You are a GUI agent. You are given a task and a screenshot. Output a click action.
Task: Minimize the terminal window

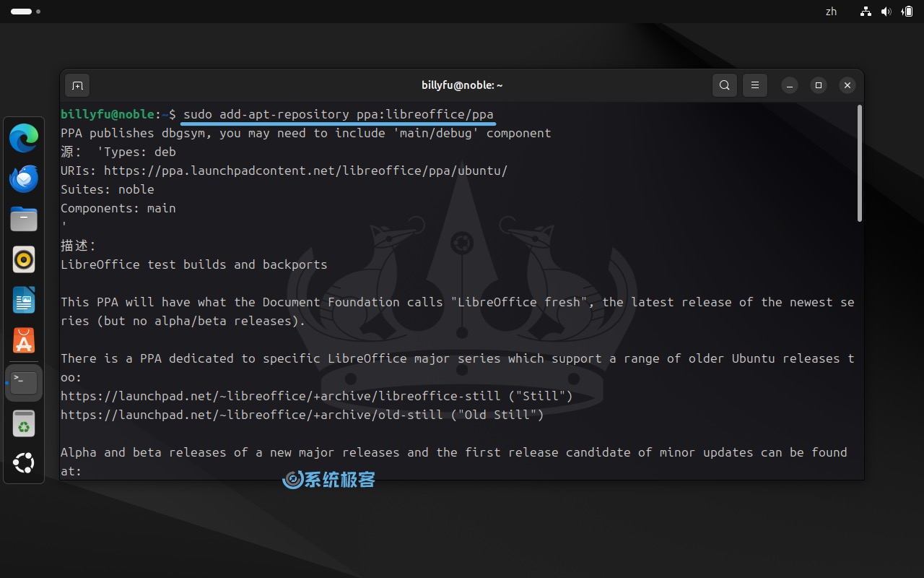pyautogui.click(x=789, y=85)
